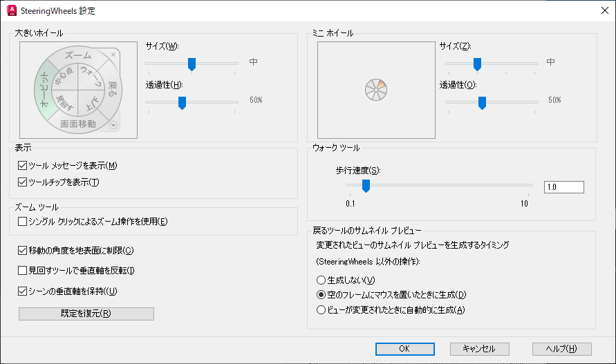Click the 10 max speed label

(524, 203)
